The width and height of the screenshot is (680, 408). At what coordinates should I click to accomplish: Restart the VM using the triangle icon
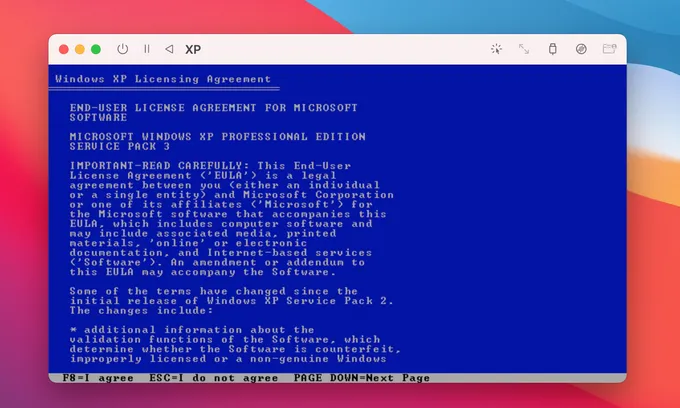coord(169,49)
